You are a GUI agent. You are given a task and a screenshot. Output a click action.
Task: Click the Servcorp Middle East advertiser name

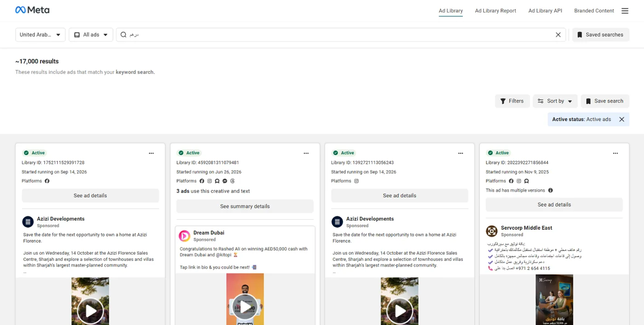[x=526, y=228]
